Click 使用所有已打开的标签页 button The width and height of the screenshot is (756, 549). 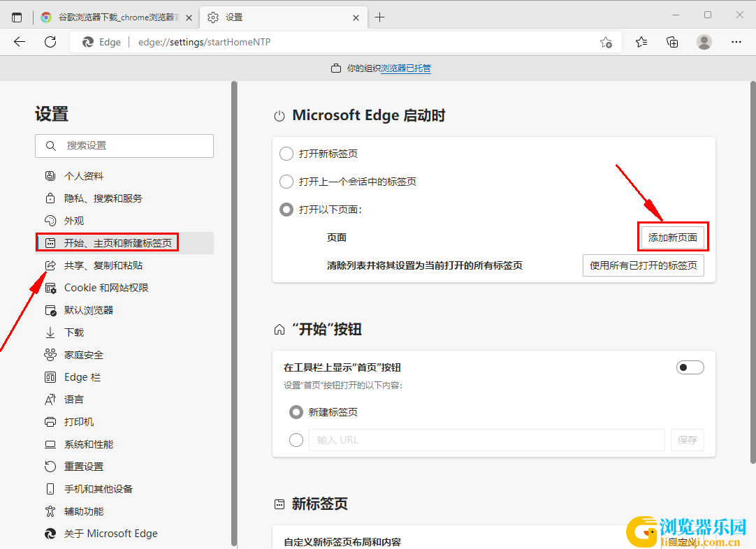(644, 265)
